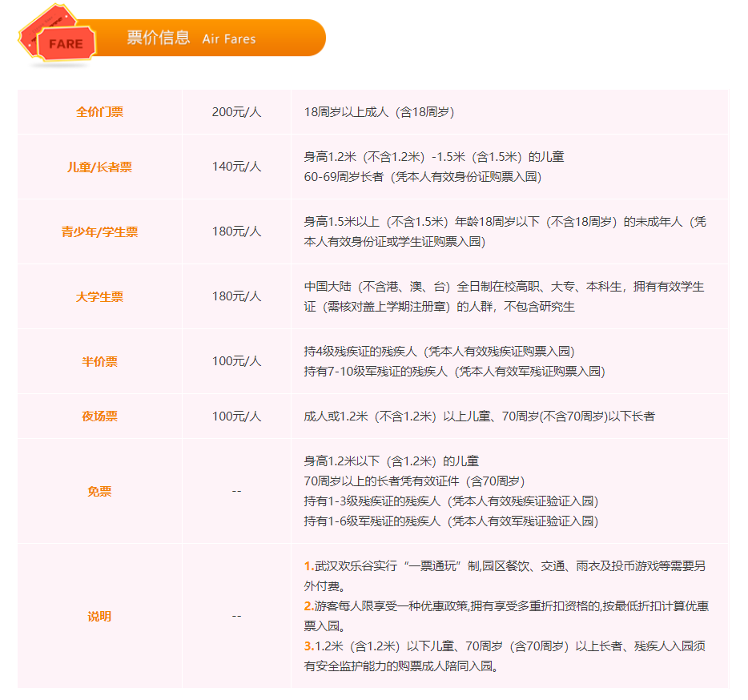Click note 1 about 一票通玩 policy
Screen dimensions: 748x700
[x=505, y=576]
